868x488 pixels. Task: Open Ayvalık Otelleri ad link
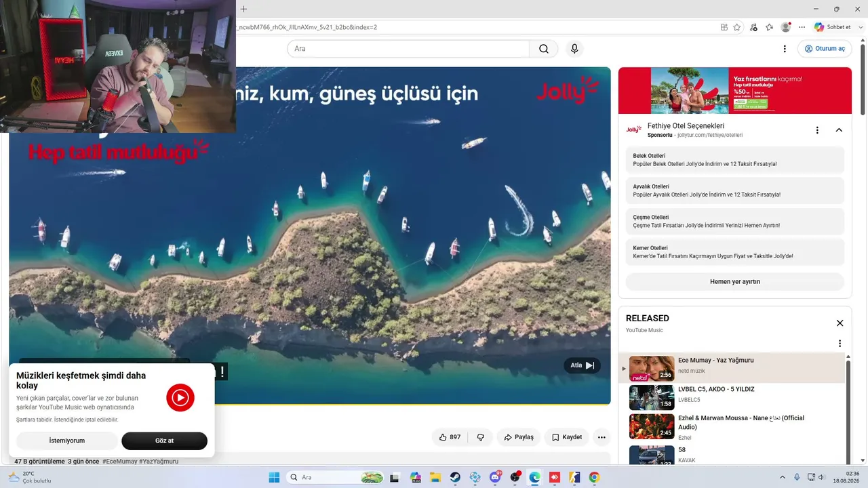pos(735,190)
